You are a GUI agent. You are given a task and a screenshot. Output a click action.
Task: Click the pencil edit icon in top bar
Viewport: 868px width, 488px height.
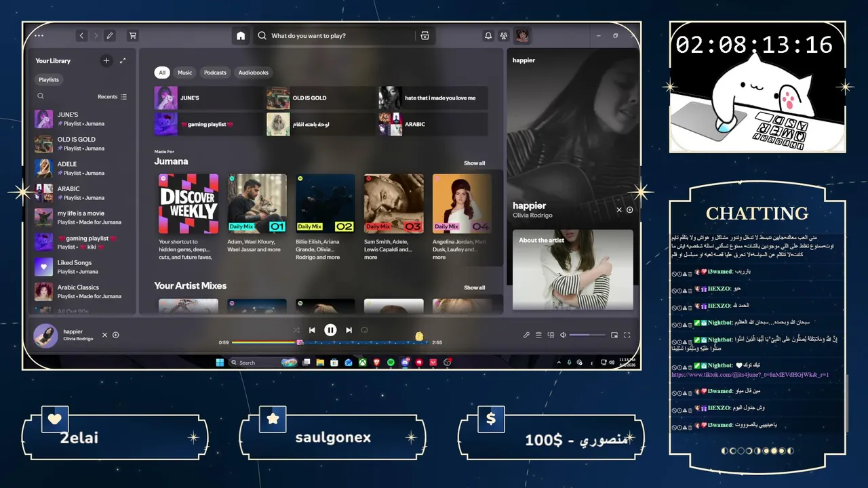click(x=110, y=36)
